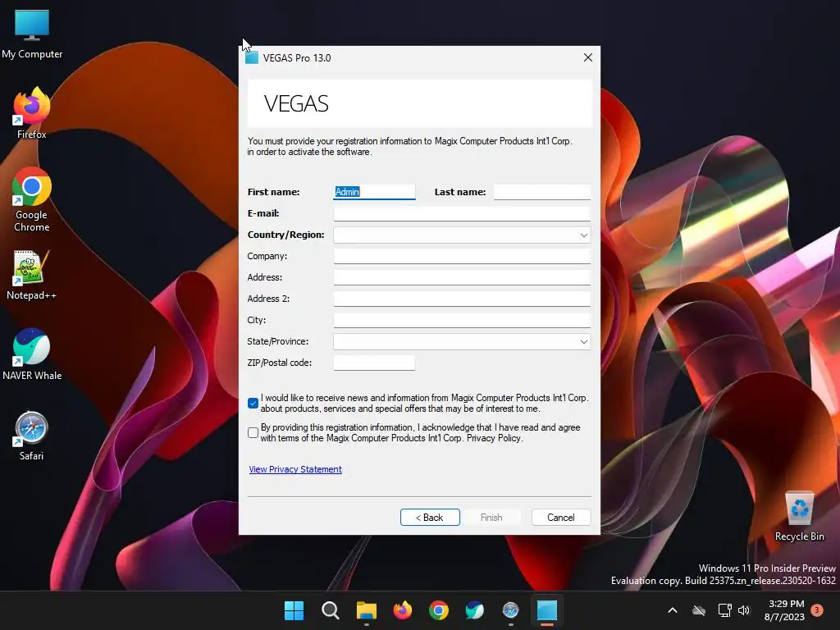Launch Firefox from the taskbar
This screenshot has height=630, width=840.
point(402,610)
